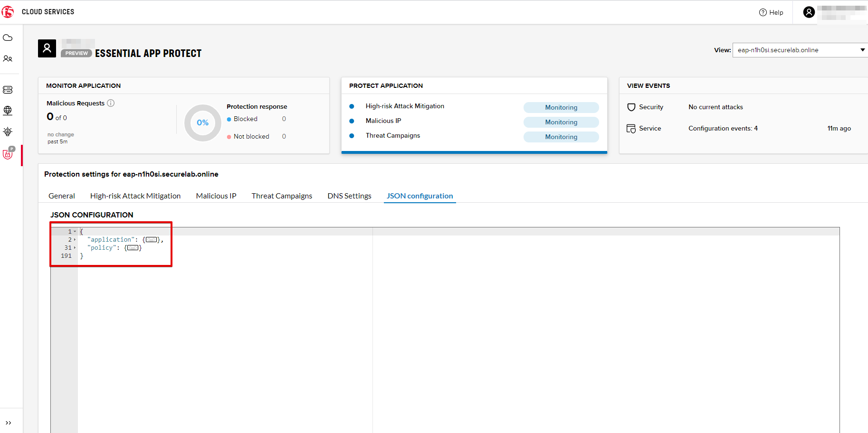Click High-risk Attack Mitigation protection row
Viewport: 868px width, 433px height.
point(405,106)
